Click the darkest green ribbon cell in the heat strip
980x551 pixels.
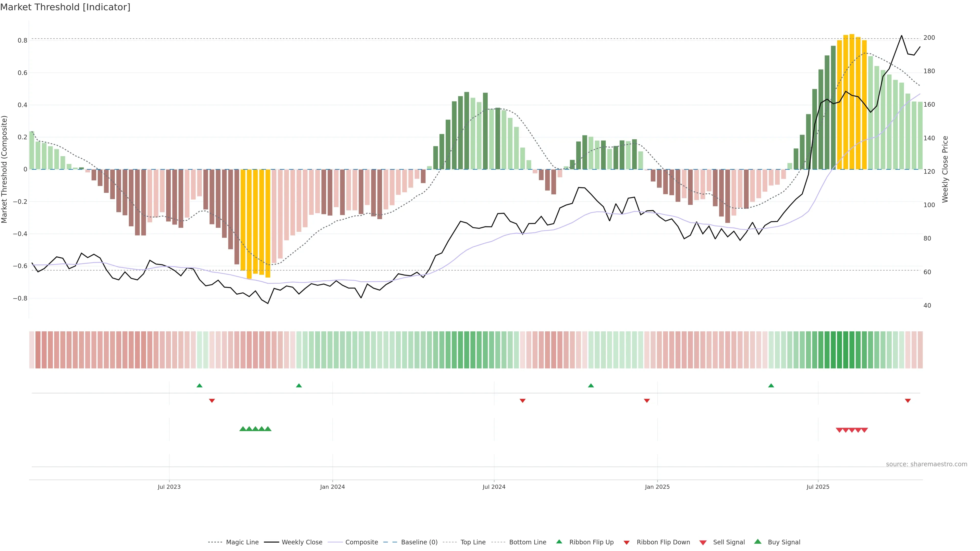(840, 349)
